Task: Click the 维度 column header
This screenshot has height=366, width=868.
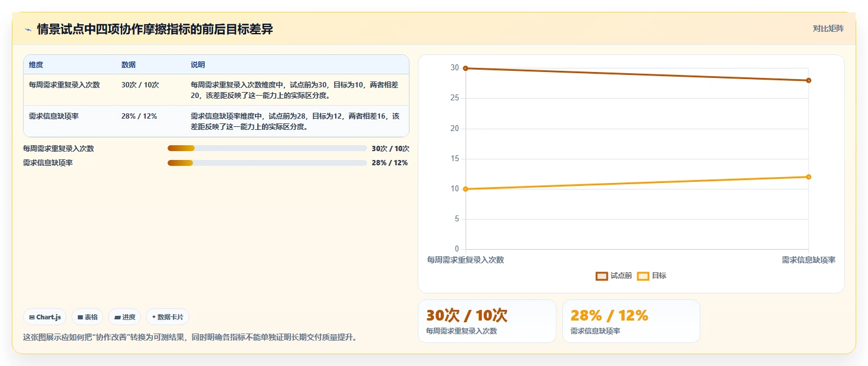Action: click(36, 65)
